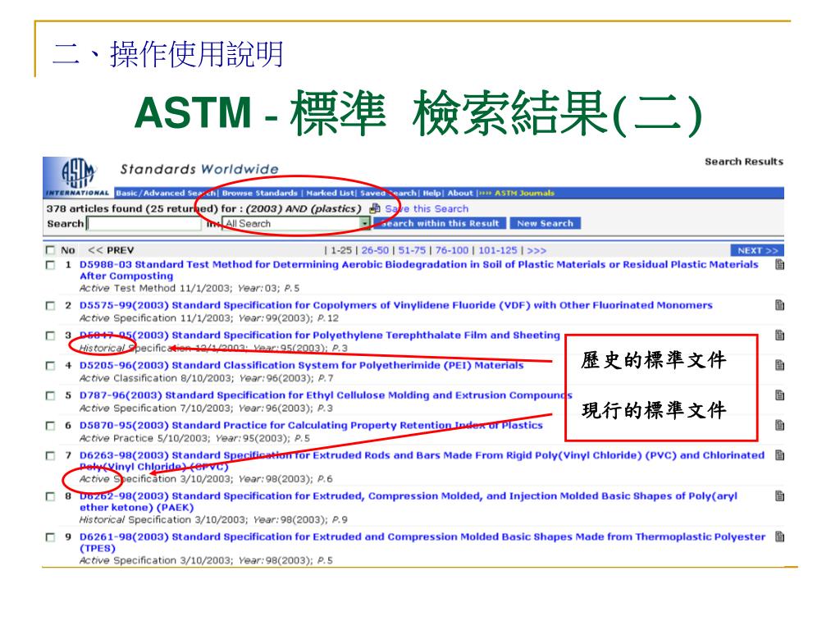Open Marked List menu item
840x630 pixels.
(x=330, y=193)
